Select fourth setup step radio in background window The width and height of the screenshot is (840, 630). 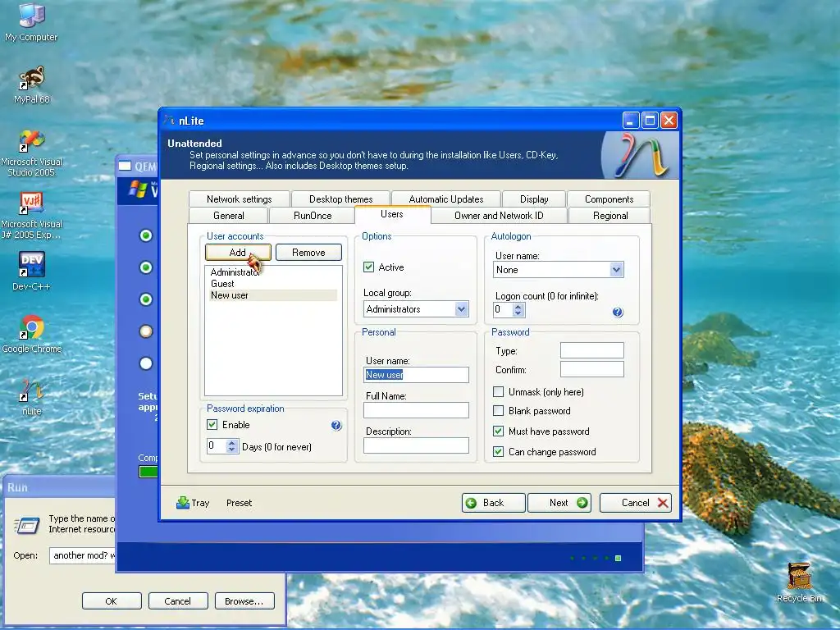(x=146, y=331)
